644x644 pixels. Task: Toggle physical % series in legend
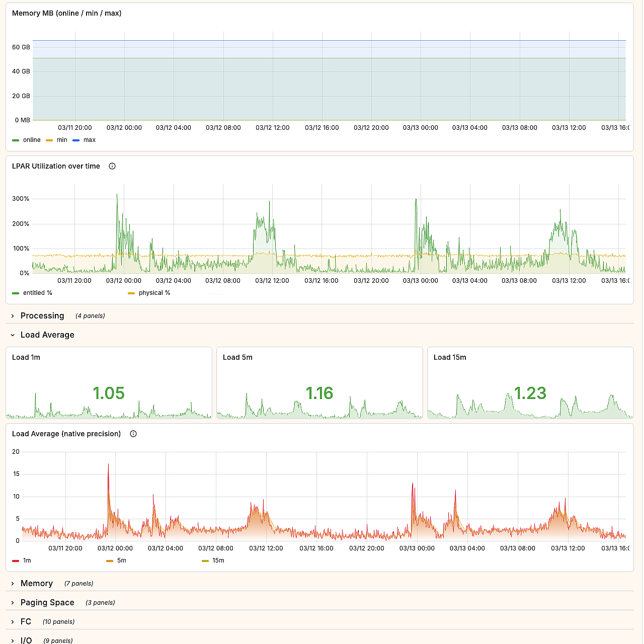point(154,293)
